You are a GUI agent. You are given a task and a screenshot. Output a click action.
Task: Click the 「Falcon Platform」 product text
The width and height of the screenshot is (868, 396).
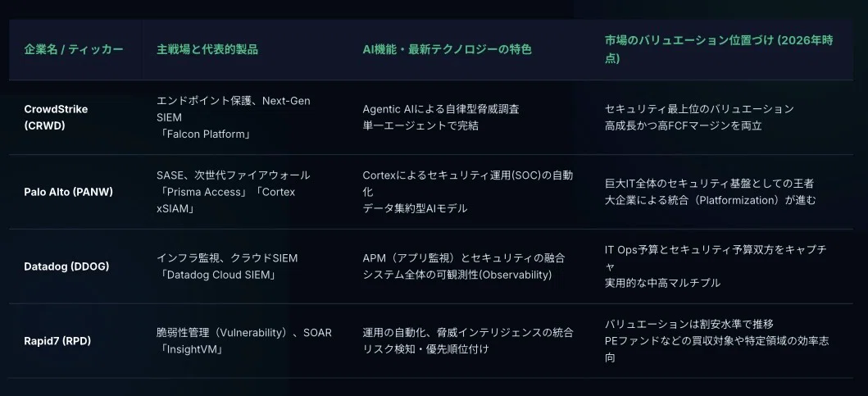204,134
